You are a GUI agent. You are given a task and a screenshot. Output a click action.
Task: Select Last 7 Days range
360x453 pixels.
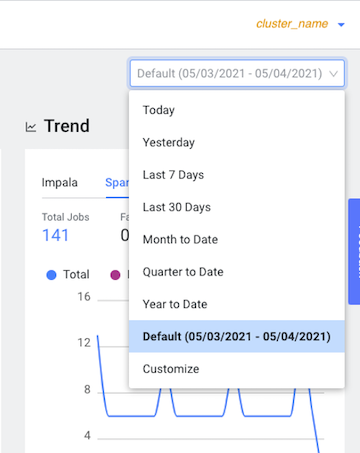click(x=237, y=175)
